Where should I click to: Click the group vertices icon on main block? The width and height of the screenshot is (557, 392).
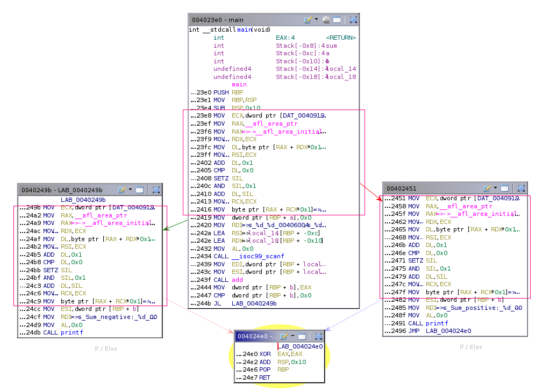point(353,20)
